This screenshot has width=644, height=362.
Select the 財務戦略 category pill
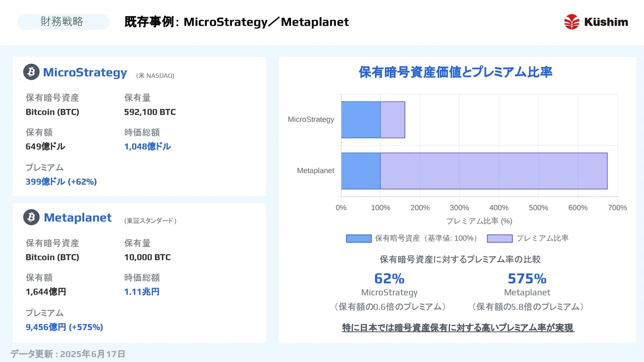(x=63, y=21)
